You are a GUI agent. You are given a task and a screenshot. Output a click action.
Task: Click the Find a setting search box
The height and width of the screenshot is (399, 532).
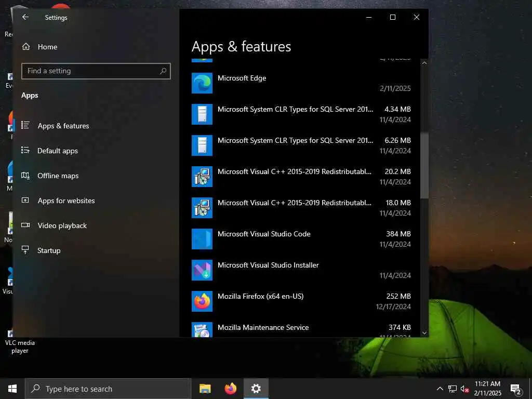click(x=96, y=71)
